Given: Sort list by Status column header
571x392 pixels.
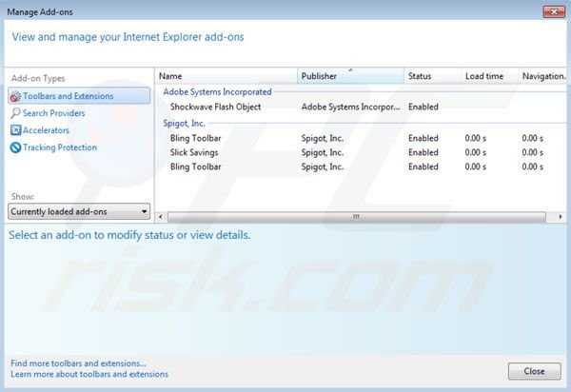Looking at the screenshot, I should [x=432, y=76].
